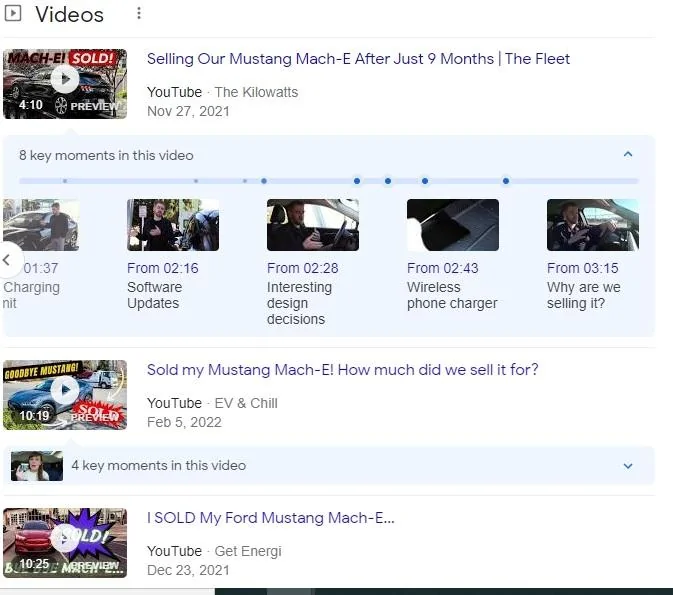Viewport: 673px width, 595px height.
Task: Click 'Why are we selling it?' label
Action: coord(584,295)
